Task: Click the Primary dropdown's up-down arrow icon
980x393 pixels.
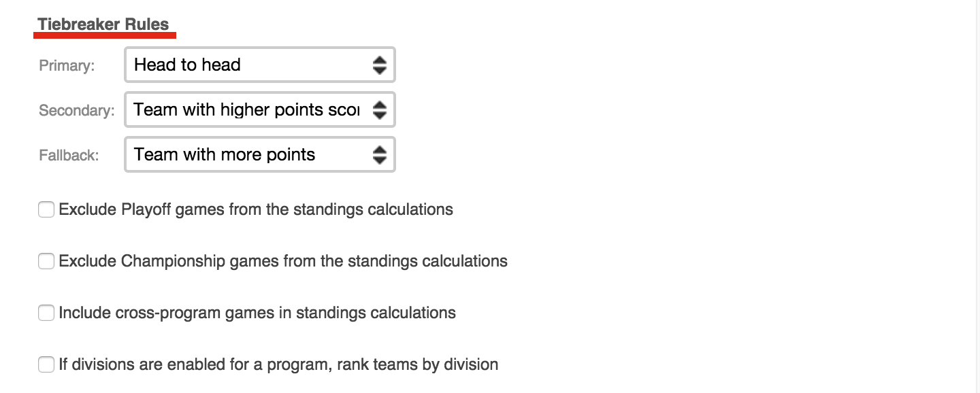Action: (x=380, y=65)
